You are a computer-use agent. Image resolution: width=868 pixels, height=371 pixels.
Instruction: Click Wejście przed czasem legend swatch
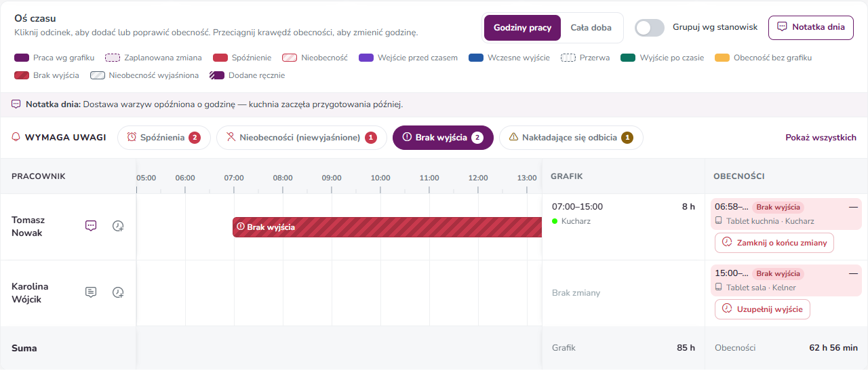point(366,58)
